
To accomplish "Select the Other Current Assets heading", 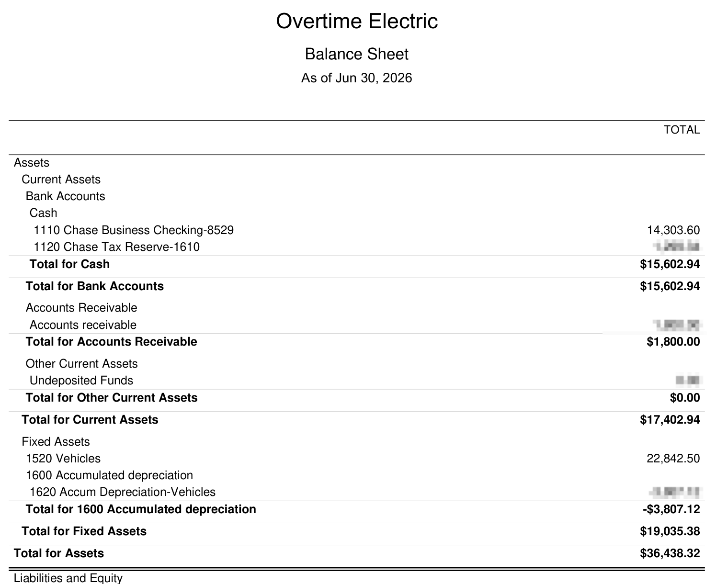I will (x=82, y=364).
